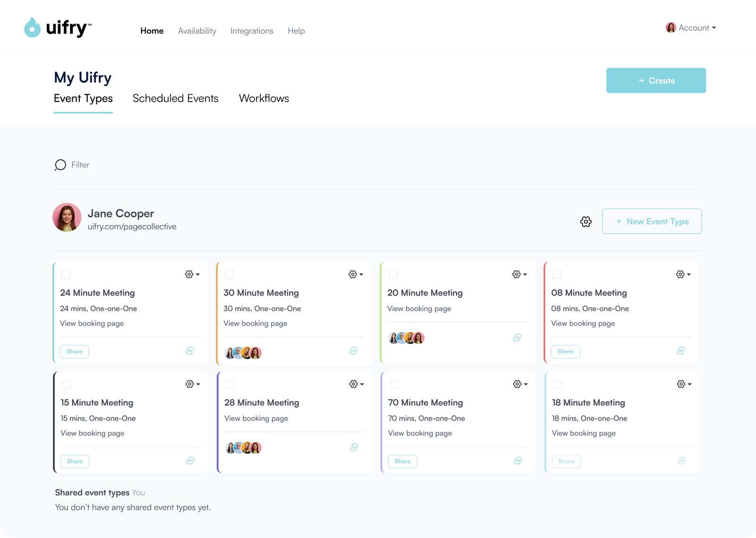Image resolution: width=756 pixels, height=538 pixels.
Task: Copy link for 15 Minute Meeting
Action: pyautogui.click(x=190, y=460)
